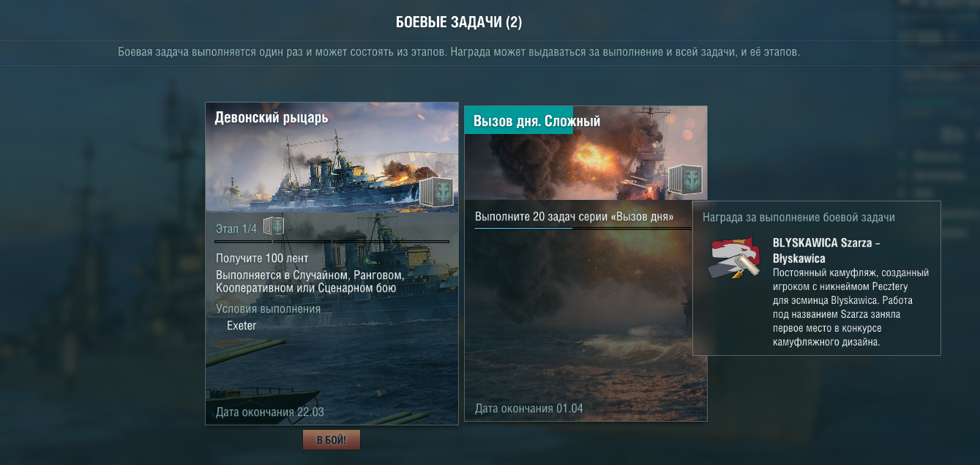
Task: Click the container icon on Вызов дня card
Action: pos(685,180)
